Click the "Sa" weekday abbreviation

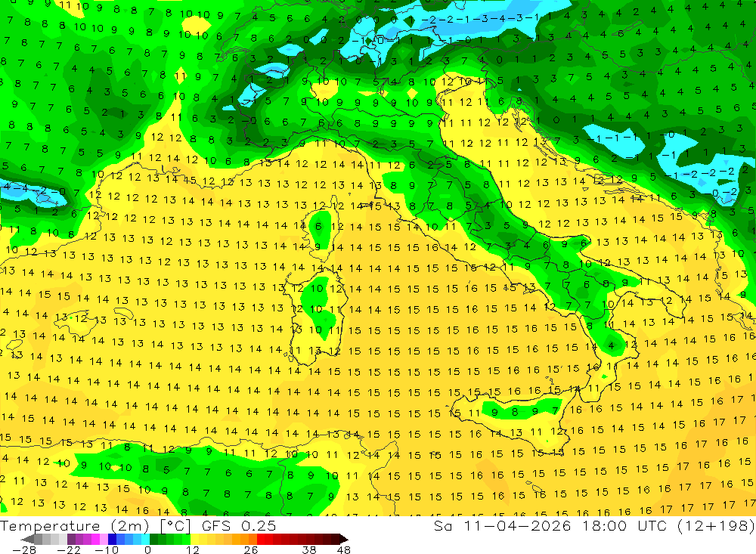click(442, 525)
